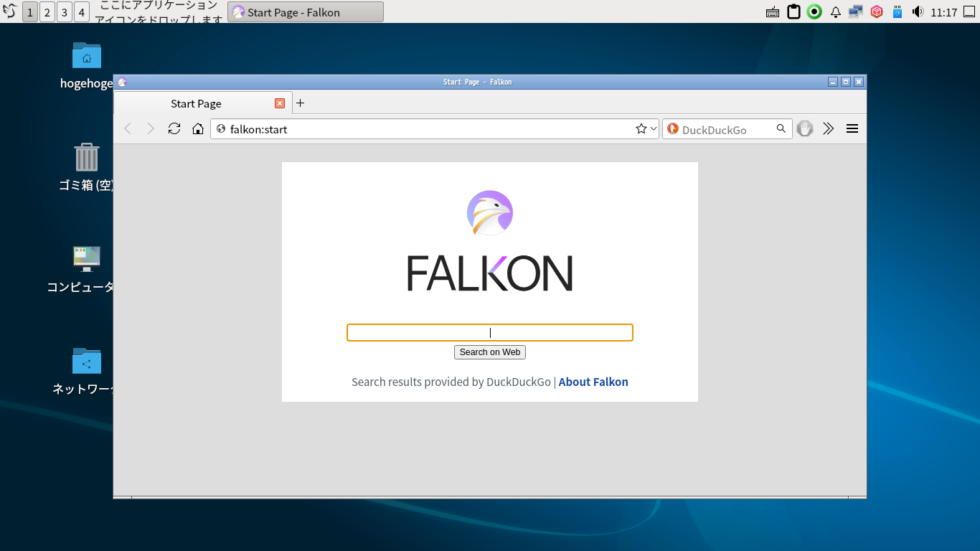
Task: Maximize the Falkon window
Action: (x=846, y=82)
